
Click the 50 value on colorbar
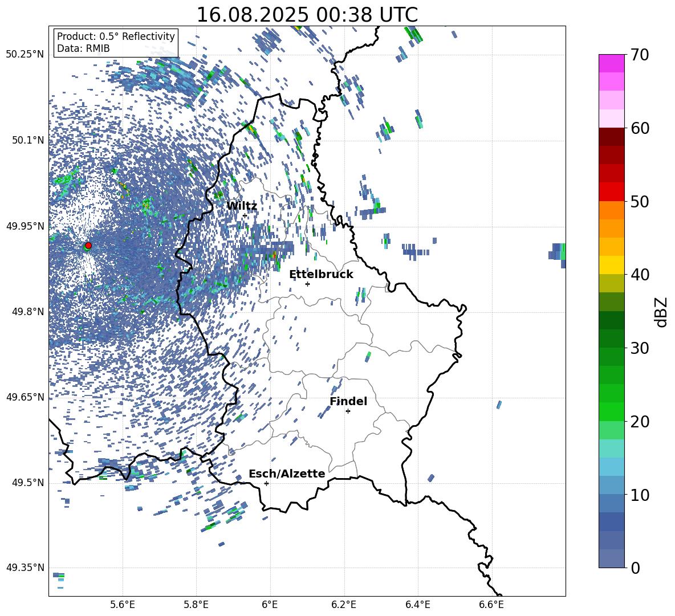pos(640,201)
